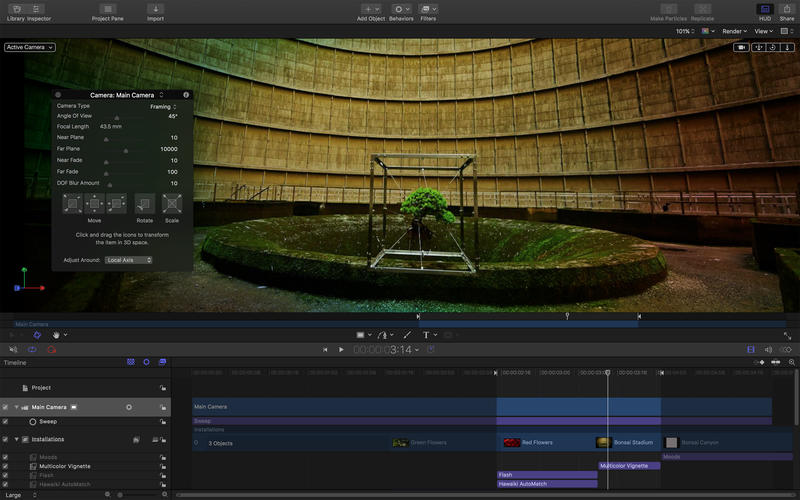
Task: Open the Library pane icon
Action: pos(17,9)
